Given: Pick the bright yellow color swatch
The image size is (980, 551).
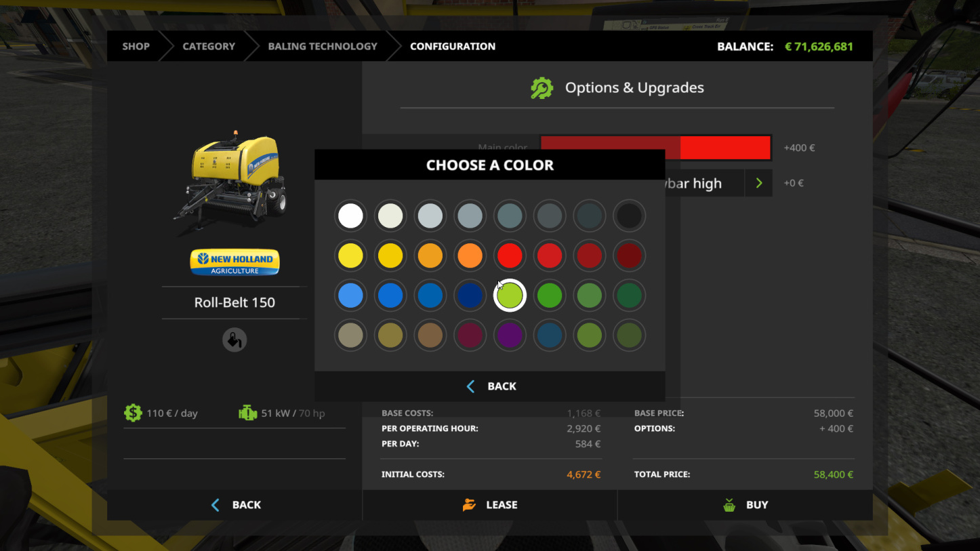Looking at the screenshot, I should [x=350, y=256].
